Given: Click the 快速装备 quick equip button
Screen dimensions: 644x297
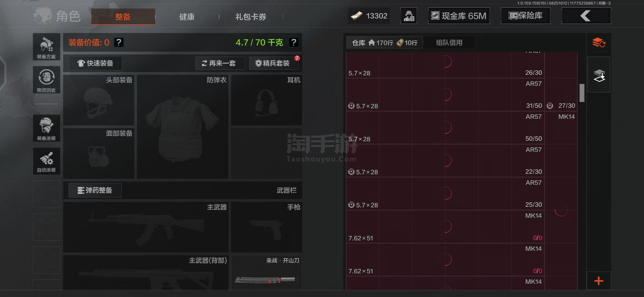Looking at the screenshot, I should click(95, 63).
